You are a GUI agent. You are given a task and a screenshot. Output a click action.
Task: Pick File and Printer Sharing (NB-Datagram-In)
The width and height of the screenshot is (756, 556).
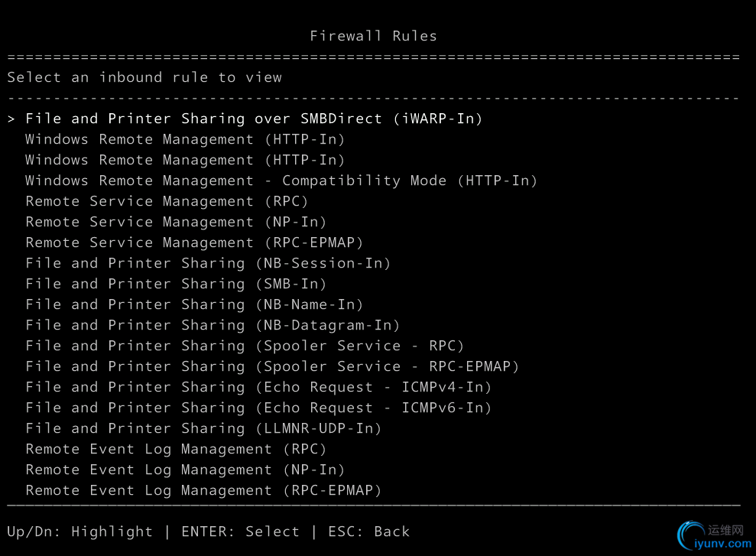(x=213, y=326)
